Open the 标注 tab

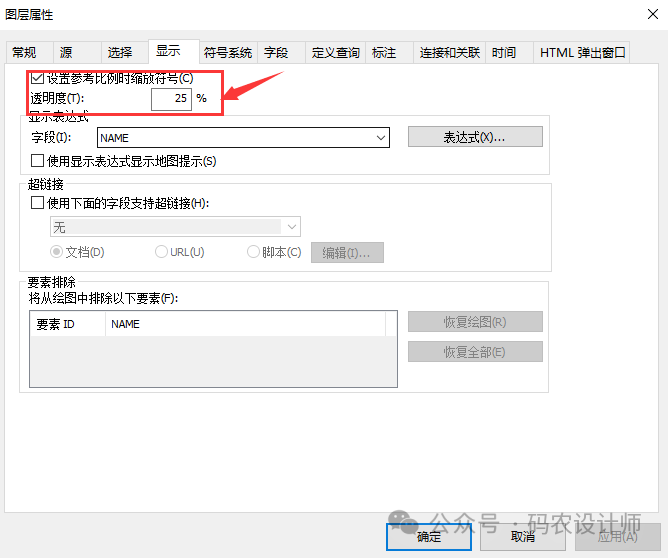pos(384,53)
